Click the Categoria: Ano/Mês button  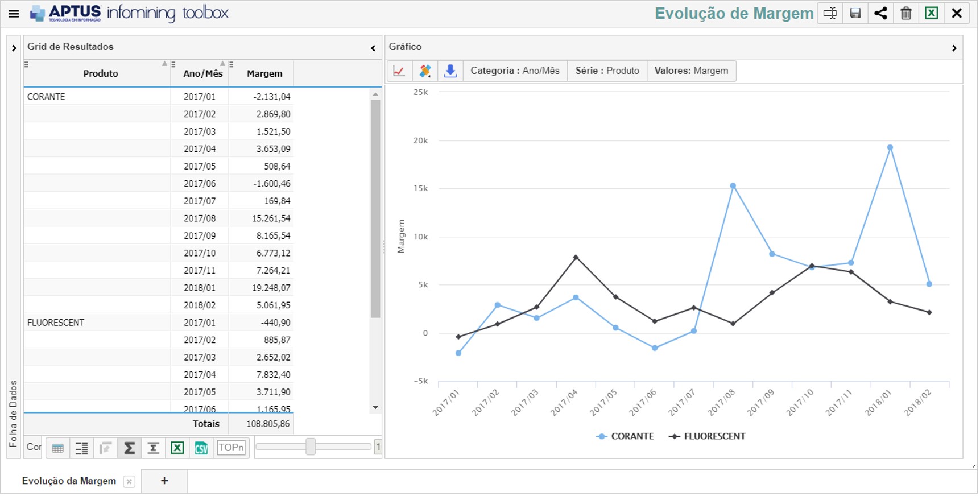click(515, 71)
